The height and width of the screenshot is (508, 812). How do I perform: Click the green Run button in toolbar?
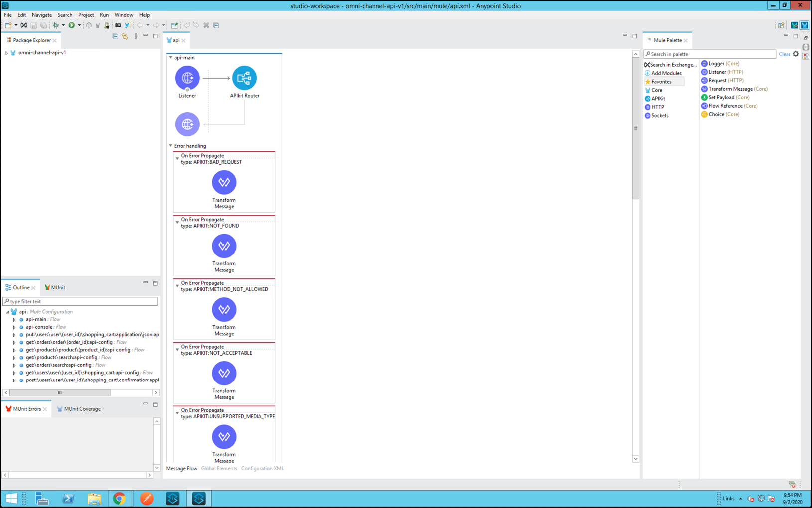point(72,25)
